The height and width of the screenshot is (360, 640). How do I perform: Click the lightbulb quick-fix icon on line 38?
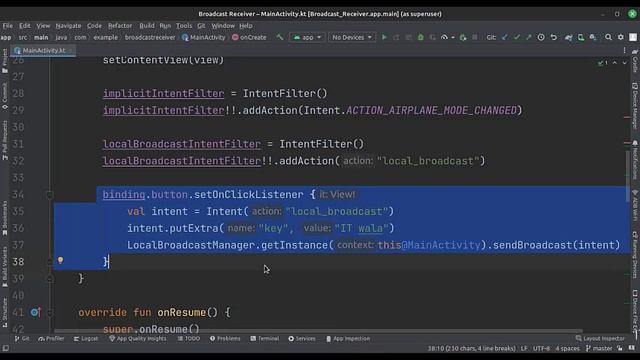60,260
